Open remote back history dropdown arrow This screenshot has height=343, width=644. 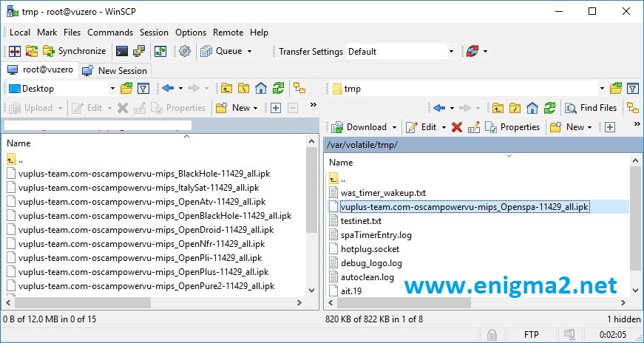(x=451, y=108)
